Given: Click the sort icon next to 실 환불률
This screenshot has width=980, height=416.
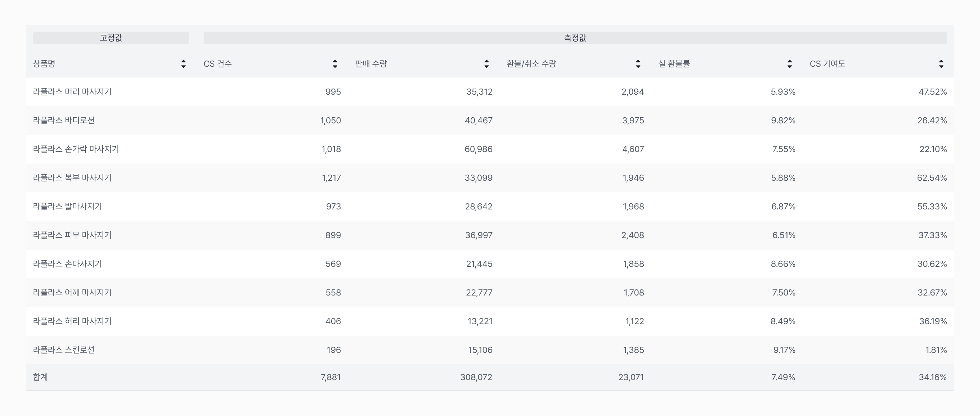Looking at the screenshot, I should point(789,64).
